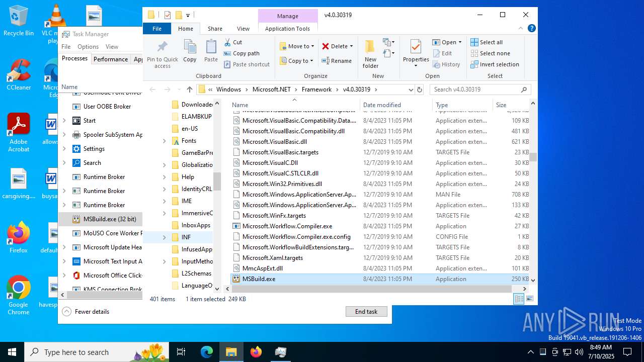Click the Cut scissors command
The image size is (644, 362).
coord(233,42)
